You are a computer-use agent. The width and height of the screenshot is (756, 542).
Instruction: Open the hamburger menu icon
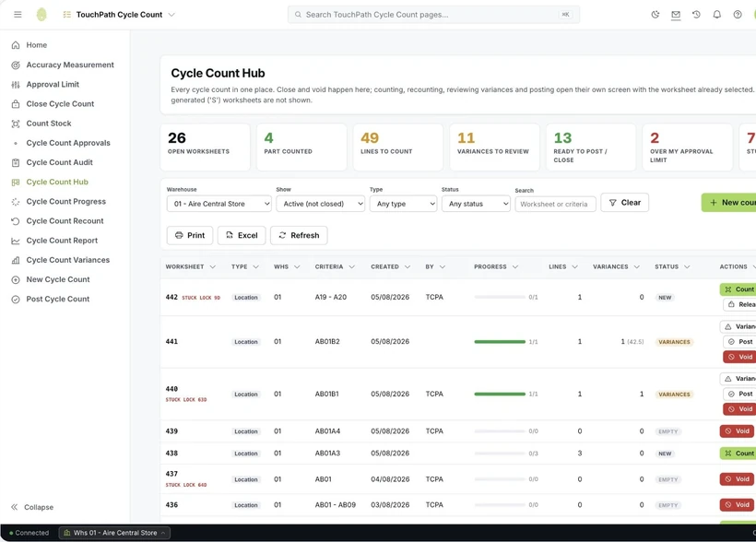pos(18,15)
